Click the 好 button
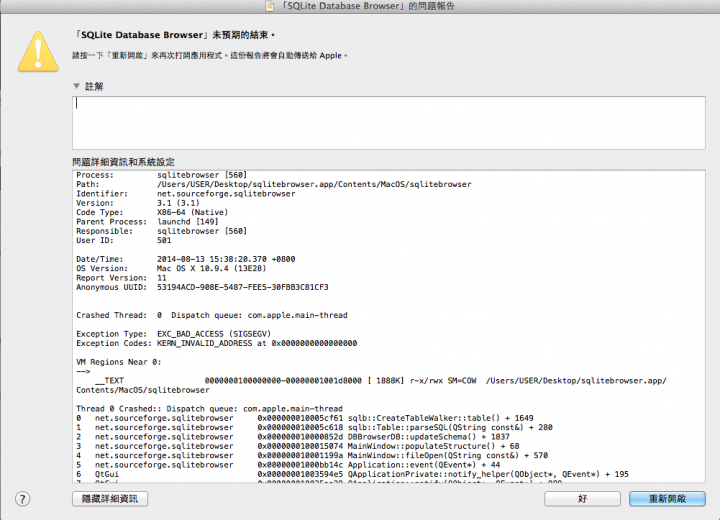 pos(582,499)
